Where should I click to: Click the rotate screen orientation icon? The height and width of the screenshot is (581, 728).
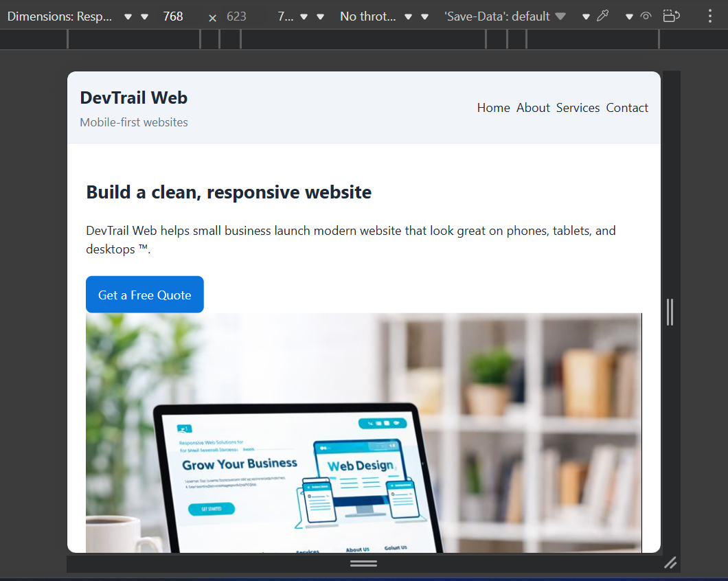[x=672, y=16]
